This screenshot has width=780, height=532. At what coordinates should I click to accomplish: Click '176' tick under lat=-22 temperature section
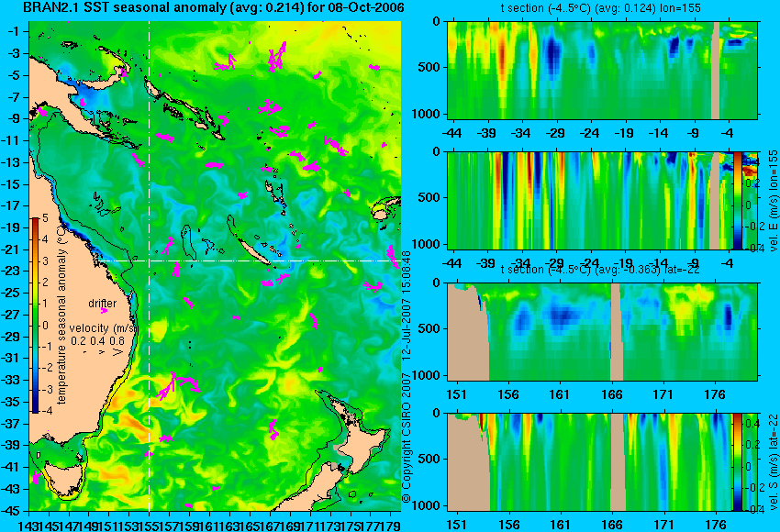pyautogui.click(x=715, y=394)
